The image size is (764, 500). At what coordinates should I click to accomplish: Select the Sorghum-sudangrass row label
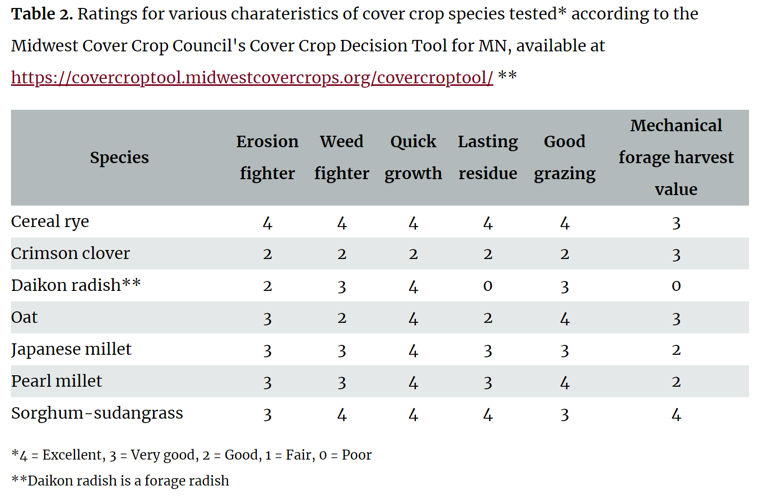(x=97, y=414)
